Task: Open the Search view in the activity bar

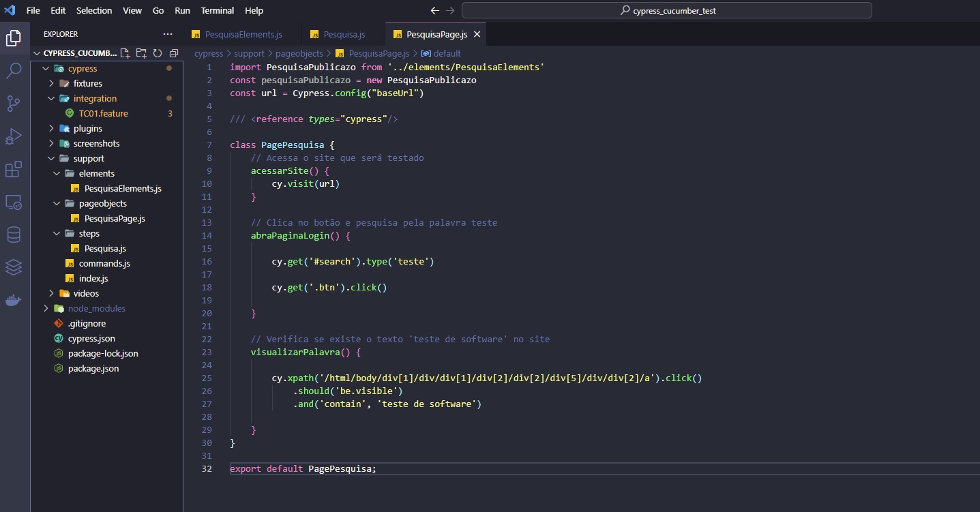Action: (14, 70)
